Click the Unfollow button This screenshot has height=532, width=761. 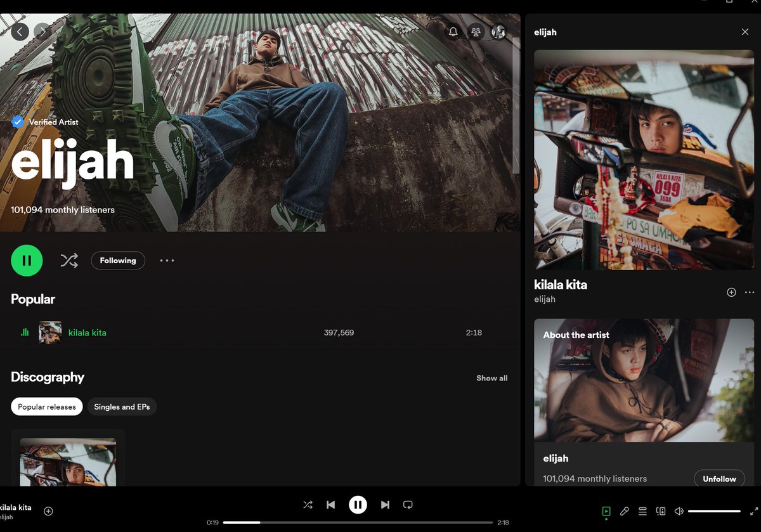pyautogui.click(x=719, y=479)
